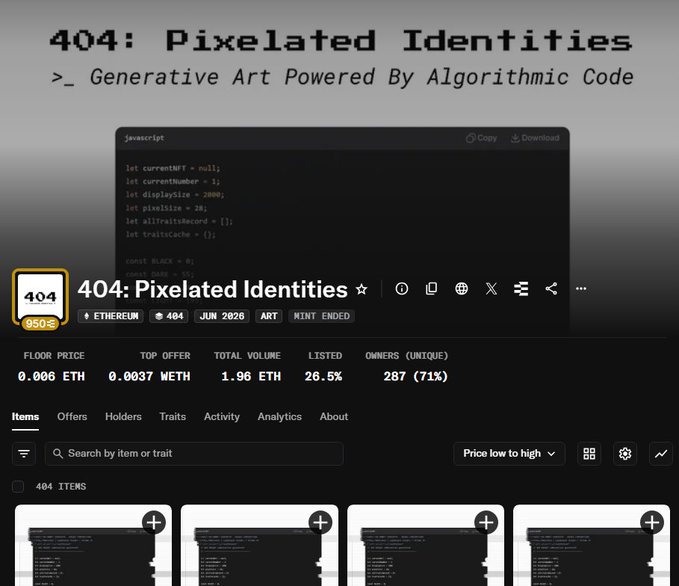Go to the About tab
Image resolution: width=679 pixels, height=586 pixels.
click(x=333, y=417)
